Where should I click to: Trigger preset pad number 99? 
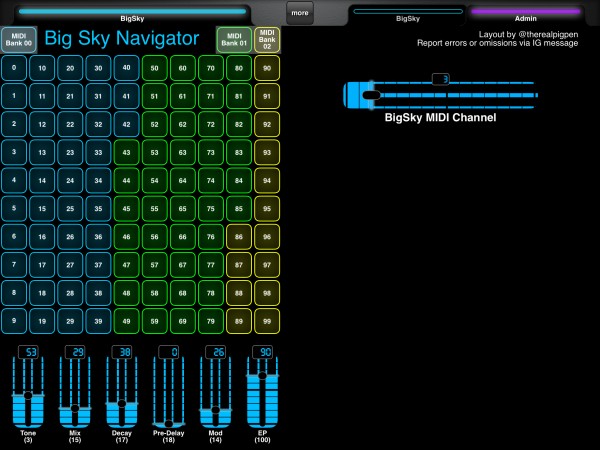point(267,321)
